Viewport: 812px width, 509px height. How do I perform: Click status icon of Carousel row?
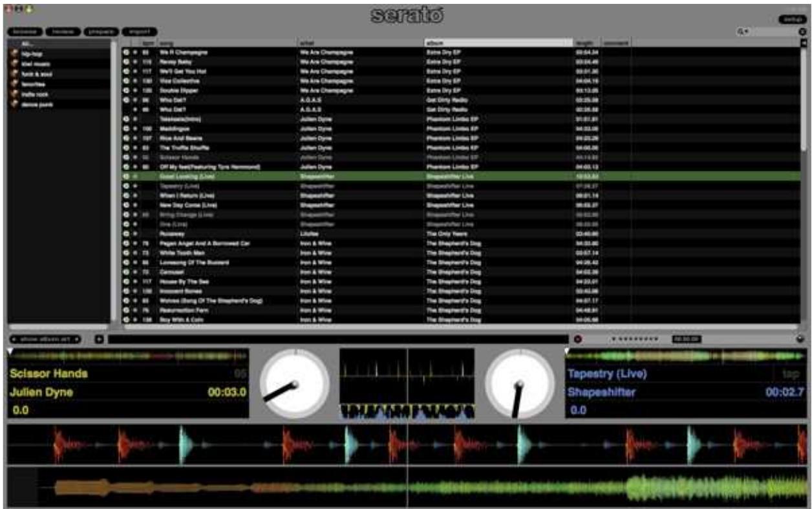(126, 272)
